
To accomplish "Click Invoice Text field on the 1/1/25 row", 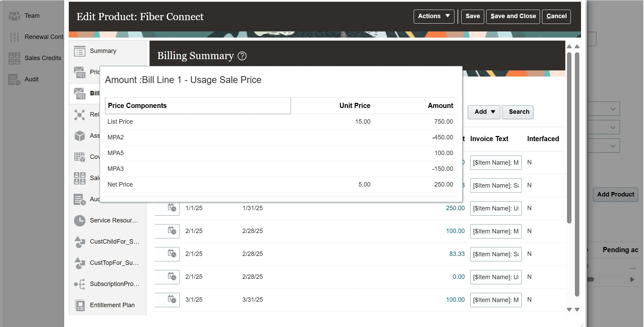I will point(496,208).
